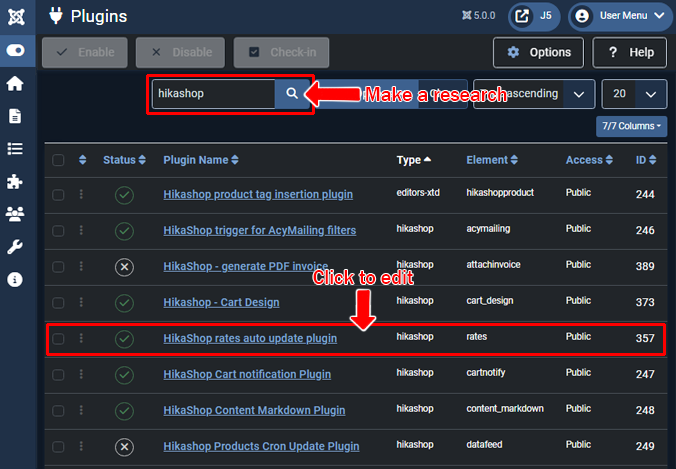Check the HikaShop rates auto update row checkbox

(x=58, y=339)
